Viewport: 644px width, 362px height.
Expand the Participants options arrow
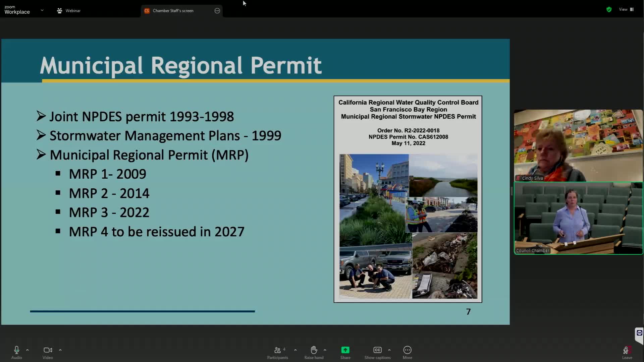click(x=295, y=350)
